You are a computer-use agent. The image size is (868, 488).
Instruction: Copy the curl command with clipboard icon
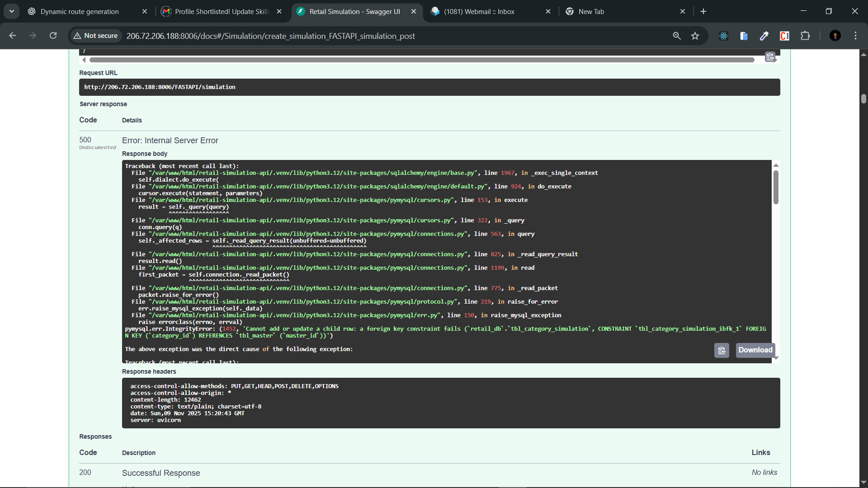click(x=770, y=57)
